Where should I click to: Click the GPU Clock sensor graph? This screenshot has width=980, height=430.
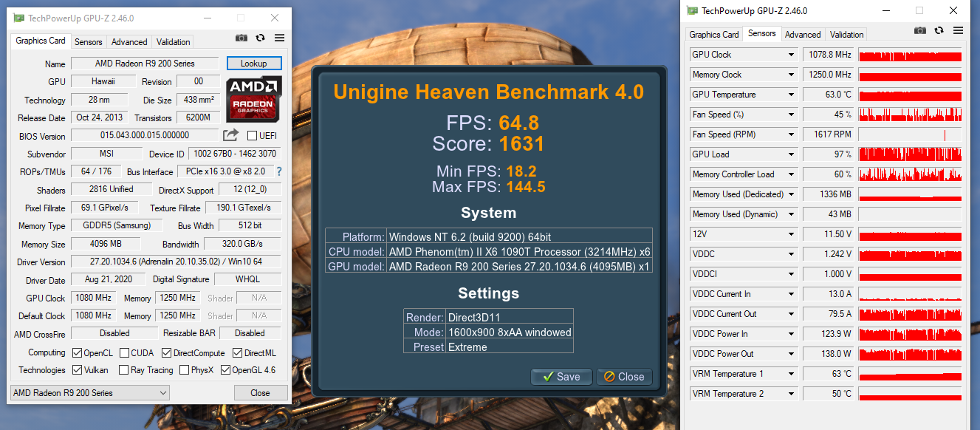click(910, 55)
